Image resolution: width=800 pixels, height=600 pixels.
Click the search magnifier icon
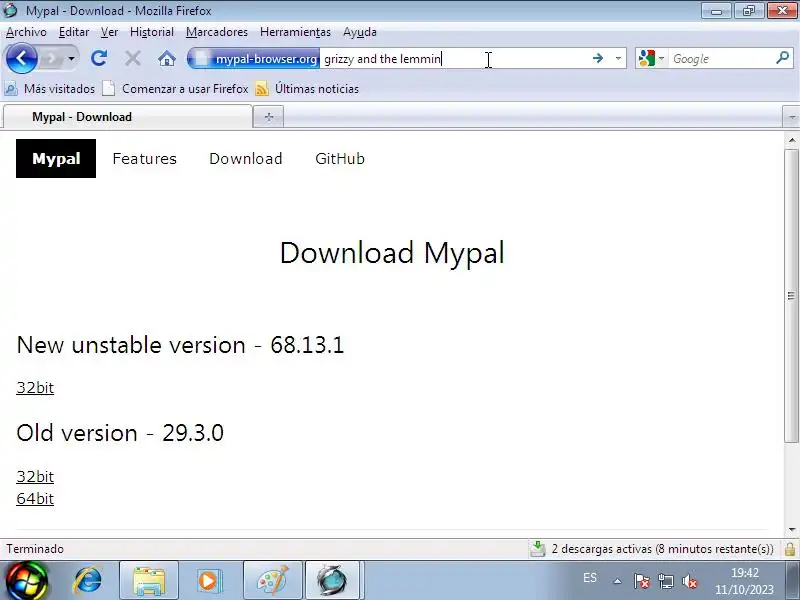[x=783, y=58]
